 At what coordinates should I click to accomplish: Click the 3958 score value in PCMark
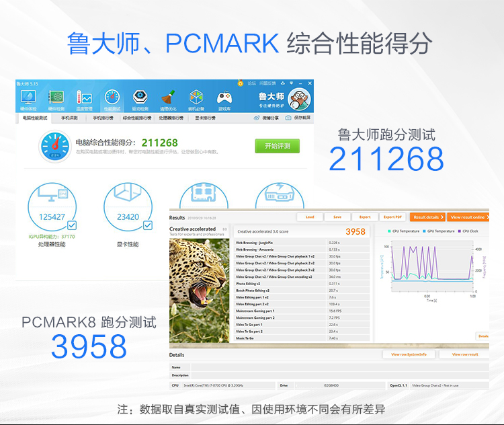(x=355, y=231)
